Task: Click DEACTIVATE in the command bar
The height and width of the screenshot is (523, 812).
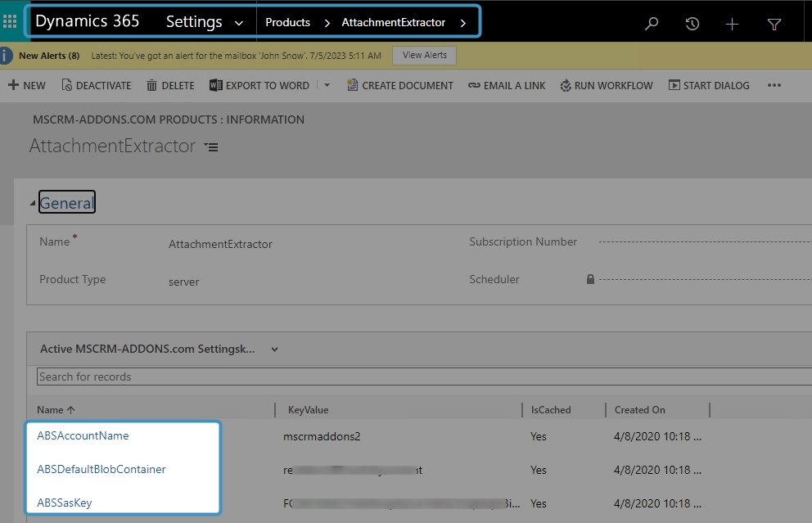Action: coord(97,85)
